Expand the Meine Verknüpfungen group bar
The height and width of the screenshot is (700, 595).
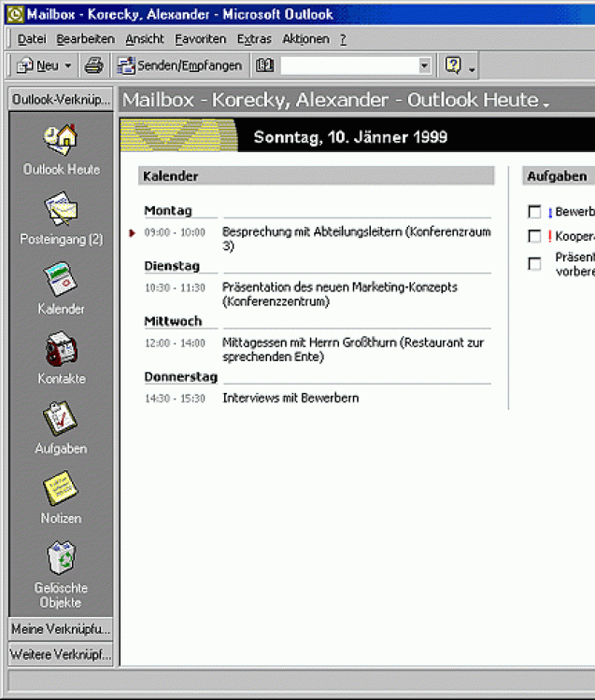[61, 629]
